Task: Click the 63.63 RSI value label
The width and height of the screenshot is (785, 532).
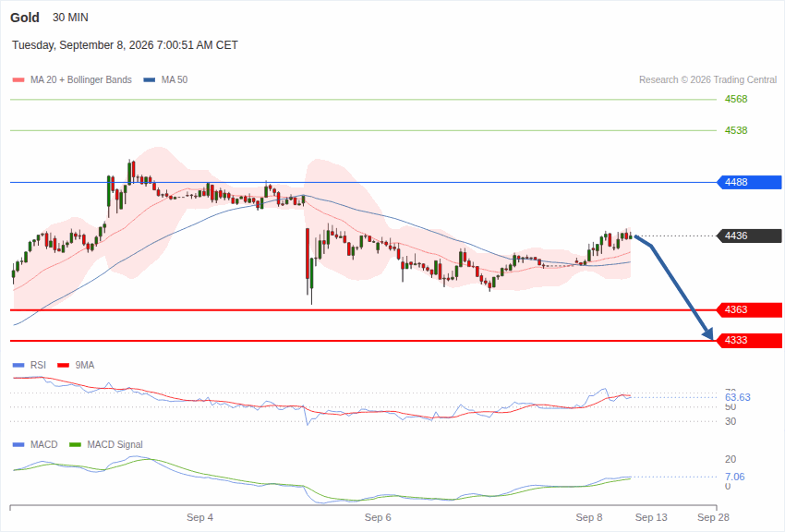Action: pyautogui.click(x=738, y=397)
